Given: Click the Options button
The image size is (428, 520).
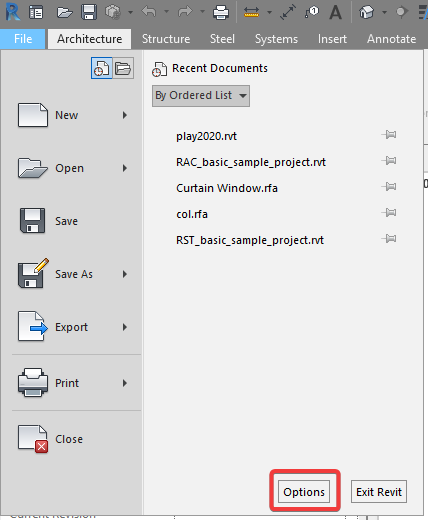Looking at the screenshot, I should click(304, 492).
